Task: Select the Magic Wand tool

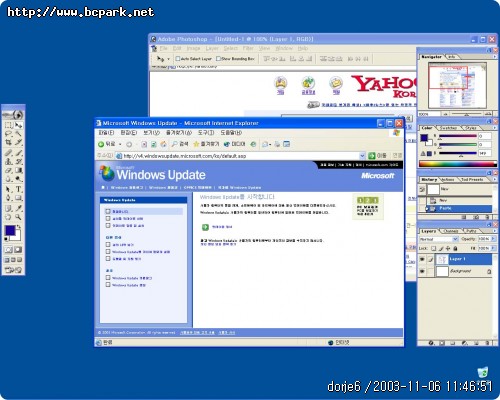Action: [x=19, y=134]
